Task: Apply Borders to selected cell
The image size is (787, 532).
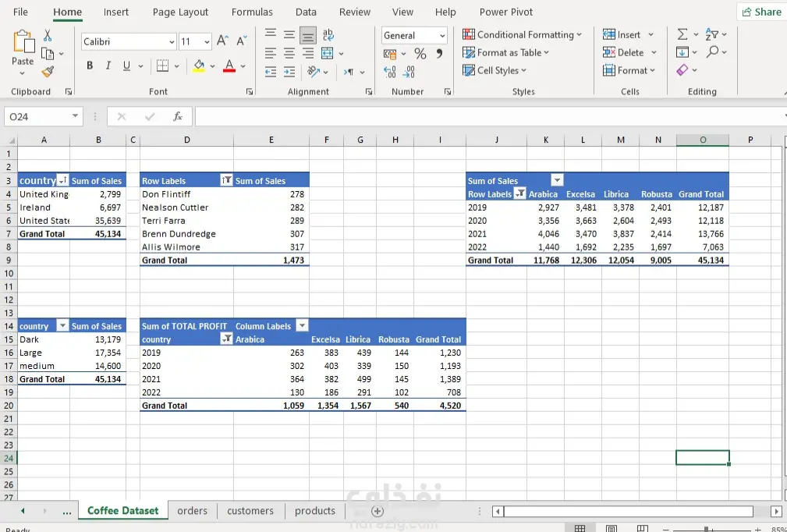Action: pos(162,66)
